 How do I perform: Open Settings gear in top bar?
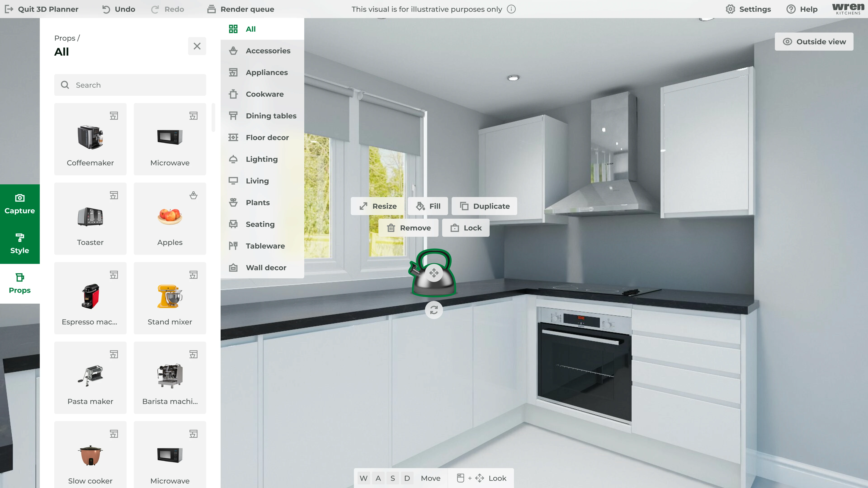coord(730,9)
